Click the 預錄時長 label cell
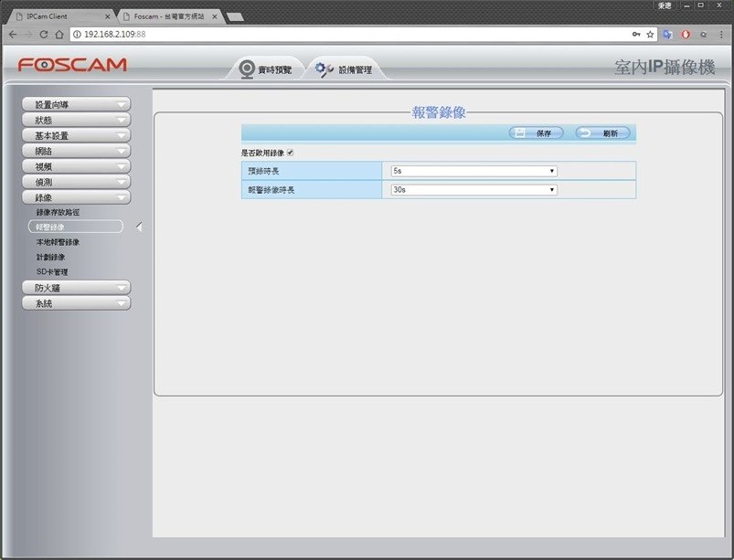This screenshot has width=734, height=560. pos(312,171)
